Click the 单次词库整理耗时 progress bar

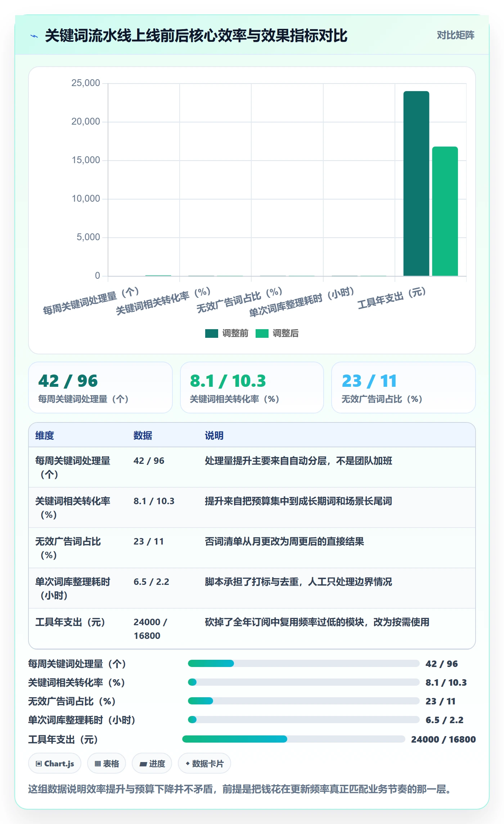303,720
